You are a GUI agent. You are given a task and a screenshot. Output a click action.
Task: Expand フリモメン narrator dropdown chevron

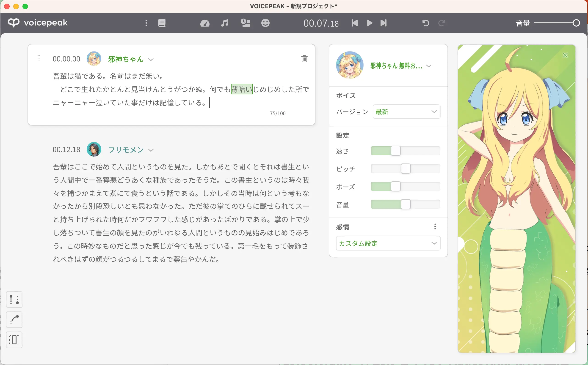click(x=151, y=150)
